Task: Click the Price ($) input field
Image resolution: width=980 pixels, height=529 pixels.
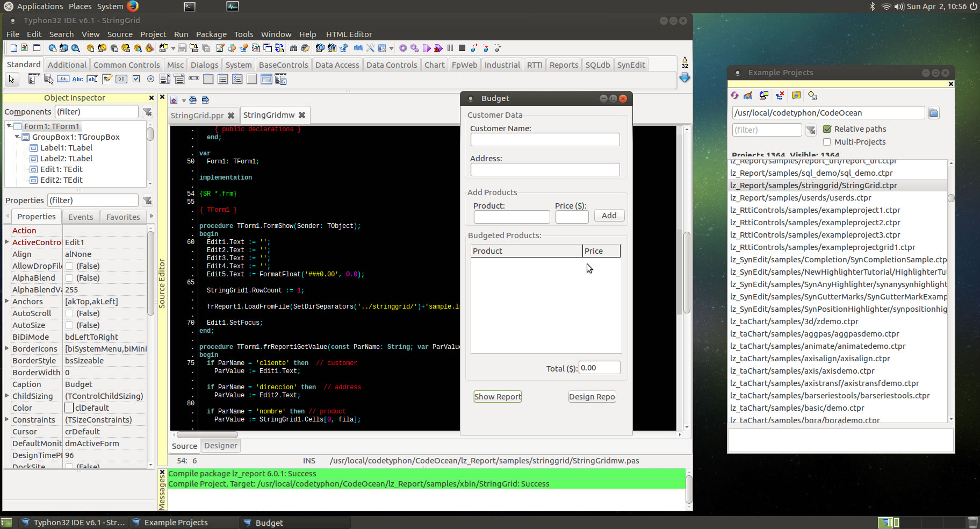Action: pos(572,217)
